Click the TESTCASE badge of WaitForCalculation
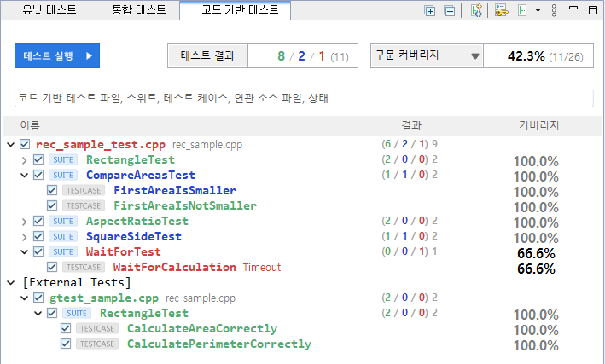The height and width of the screenshot is (364, 605). pos(84,267)
